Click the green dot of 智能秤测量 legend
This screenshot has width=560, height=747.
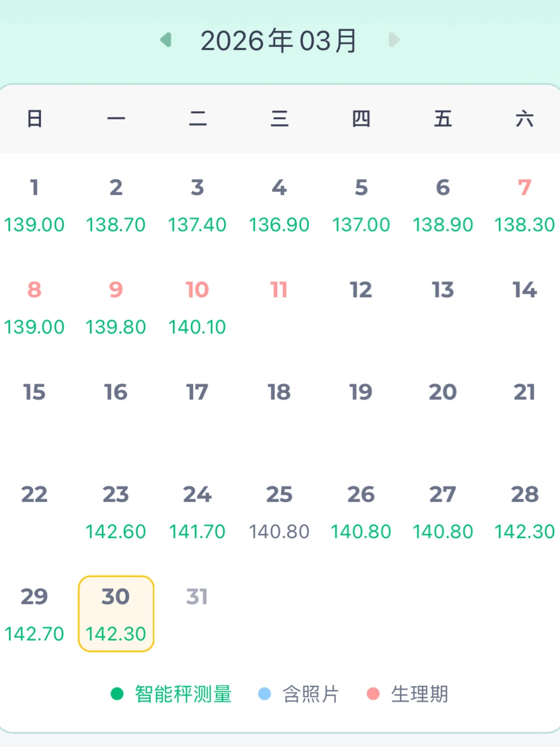coord(115,693)
